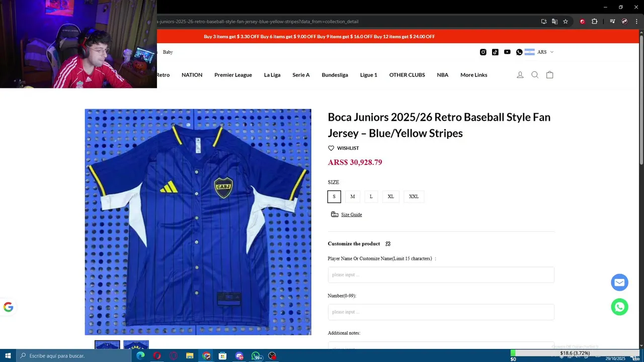Open WhatsApp from the taskbar
This screenshot has width=644, height=362.
[x=256, y=356]
